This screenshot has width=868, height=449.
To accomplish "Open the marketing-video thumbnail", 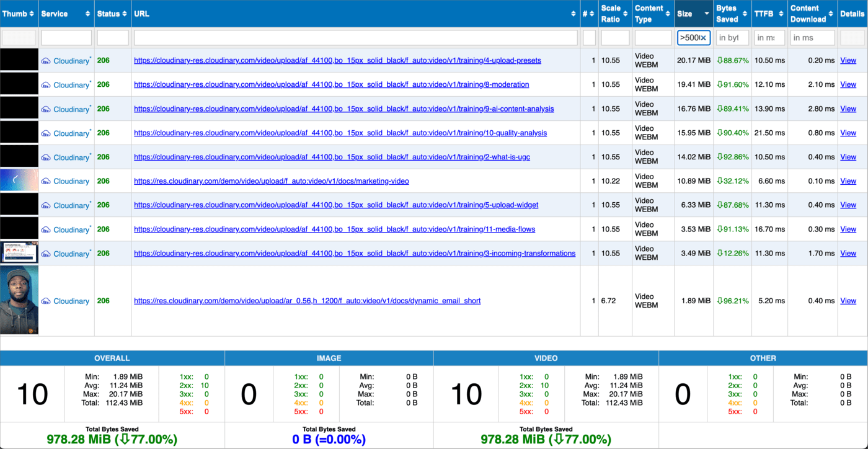I will pyautogui.click(x=19, y=181).
